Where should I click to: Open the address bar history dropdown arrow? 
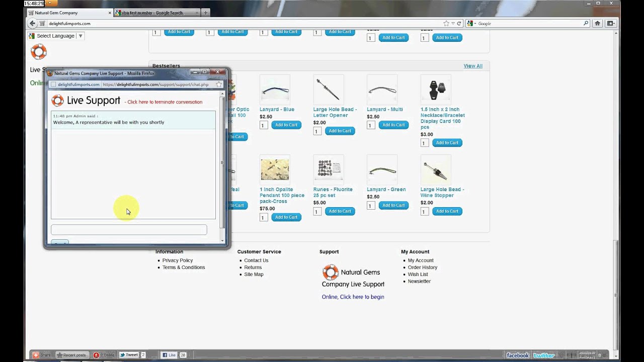tap(453, 23)
